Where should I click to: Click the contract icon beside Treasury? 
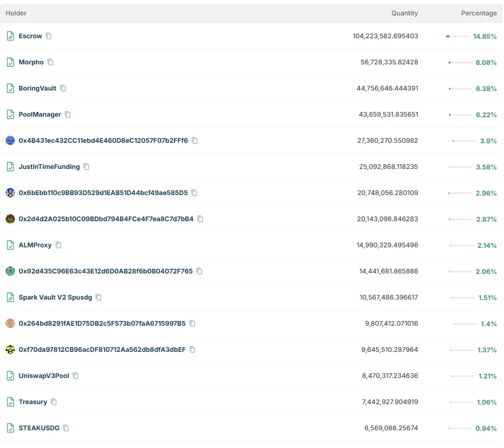(10, 402)
